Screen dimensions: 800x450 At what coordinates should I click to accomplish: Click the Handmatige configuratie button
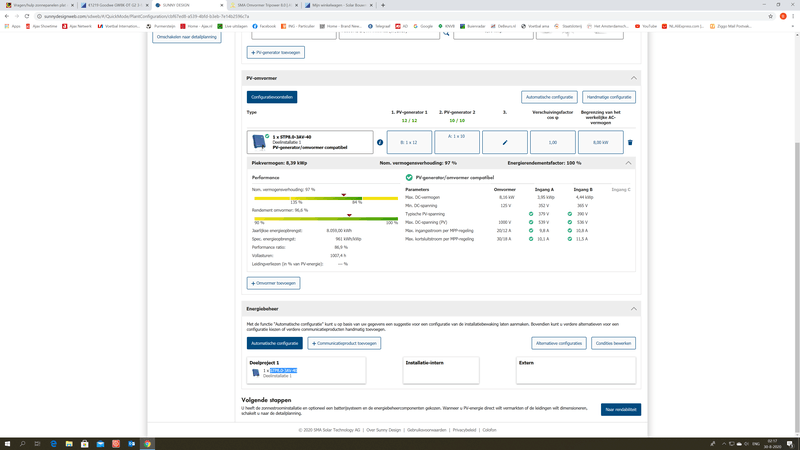pyautogui.click(x=609, y=97)
